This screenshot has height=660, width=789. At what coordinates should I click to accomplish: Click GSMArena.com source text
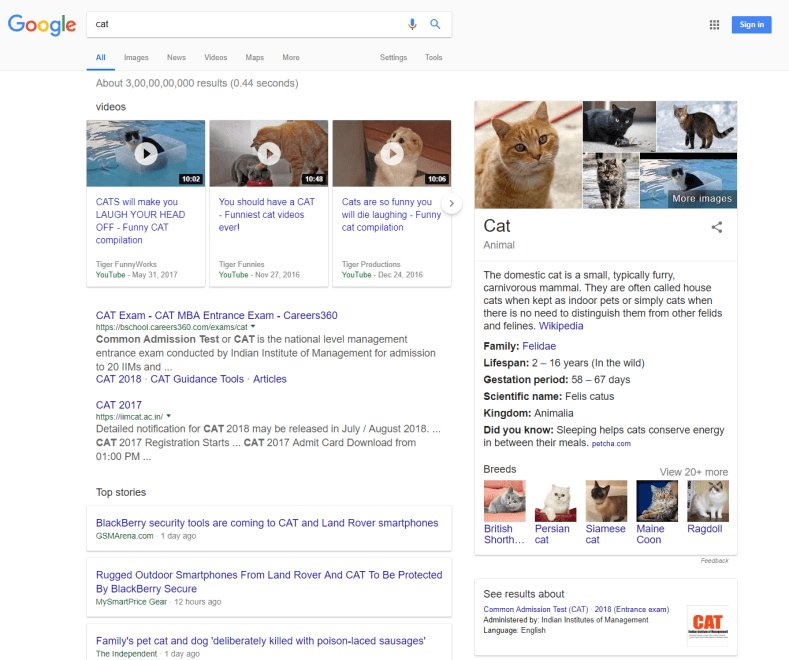124,536
